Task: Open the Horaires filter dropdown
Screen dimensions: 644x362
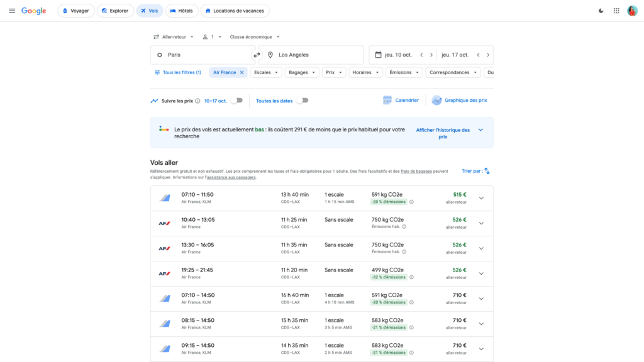Action: (365, 73)
